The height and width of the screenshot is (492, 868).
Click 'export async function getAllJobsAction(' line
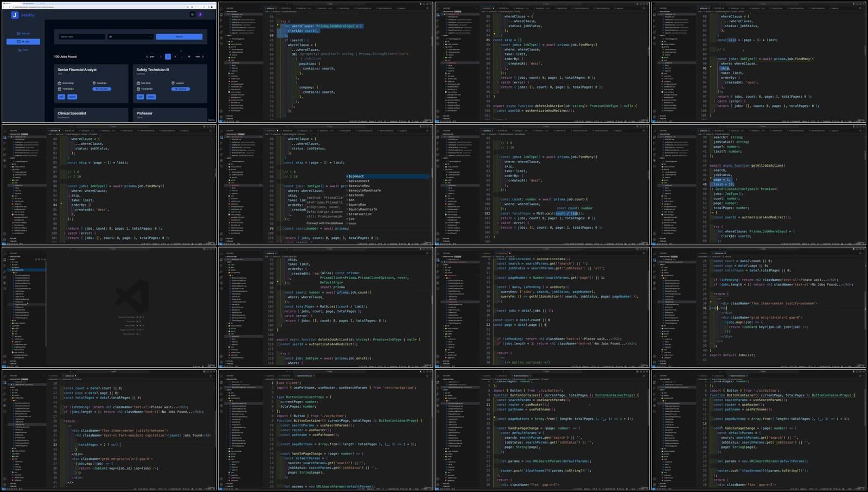(x=746, y=166)
